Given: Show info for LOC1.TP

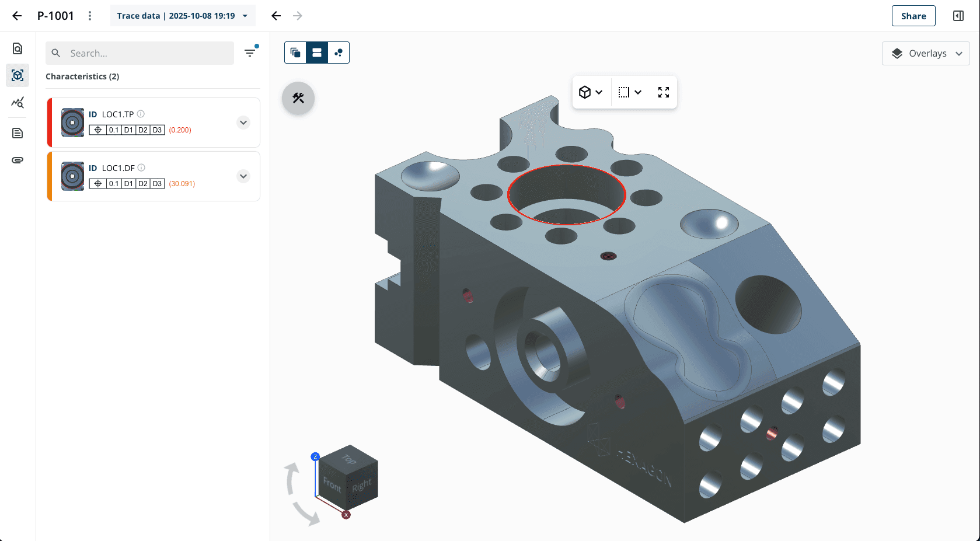Looking at the screenshot, I should tap(141, 114).
